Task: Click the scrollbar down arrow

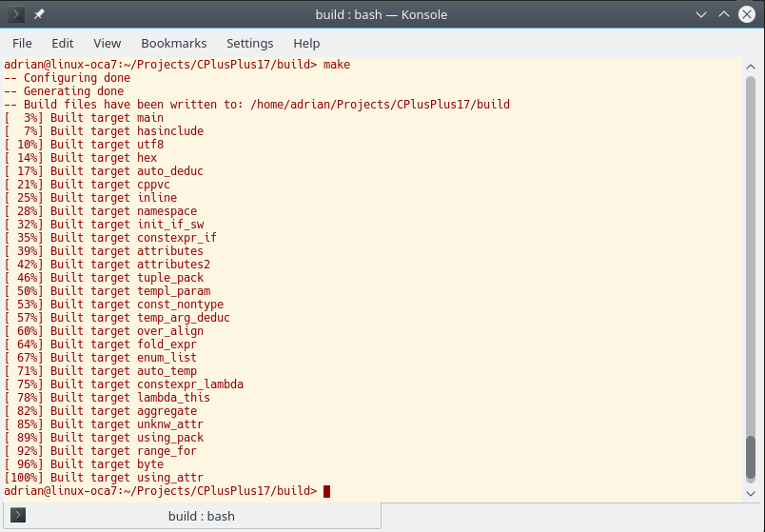Action: click(x=751, y=493)
